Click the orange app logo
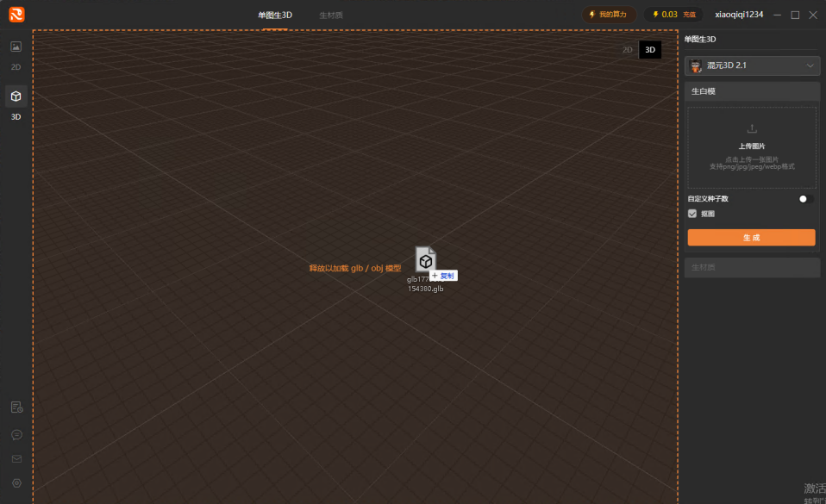Image resolution: width=826 pixels, height=504 pixels. pyautogui.click(x=17, y=15)
